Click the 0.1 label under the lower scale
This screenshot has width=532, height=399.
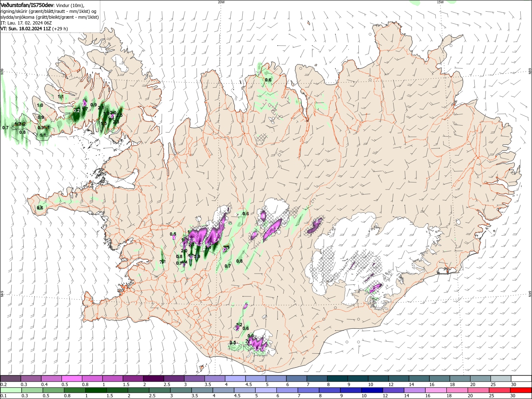click(4, 396)
